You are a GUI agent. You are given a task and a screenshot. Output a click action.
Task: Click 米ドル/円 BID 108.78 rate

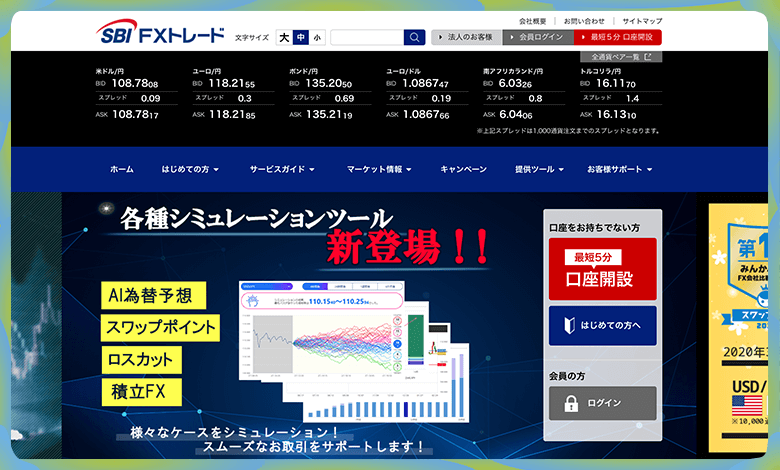tap(134, 84)
